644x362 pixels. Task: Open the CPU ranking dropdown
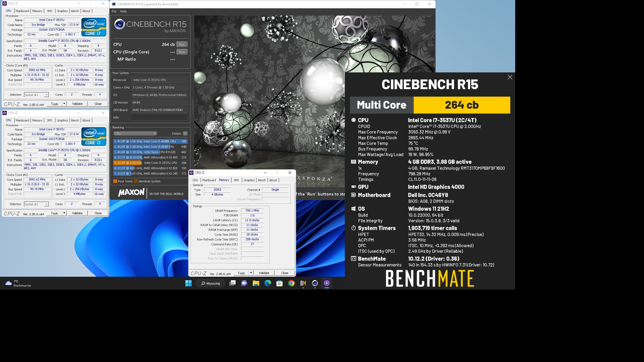(135, 134)
